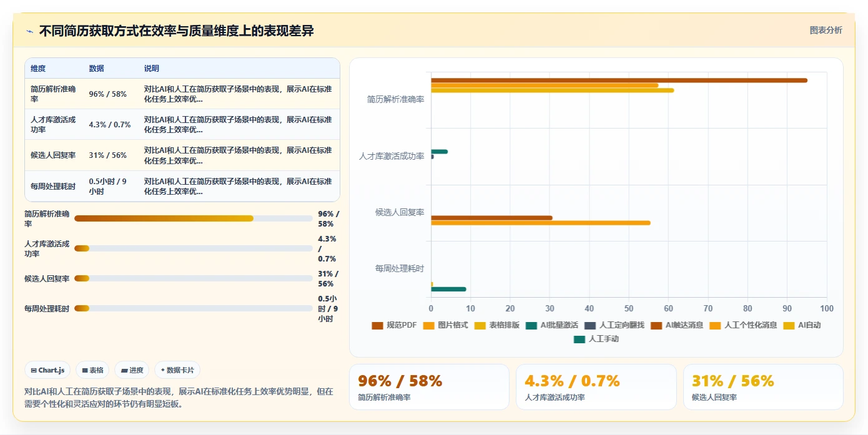This screenshot has width=868, height=435.
Task: Click 候选人回复率 chart axis label
Action: point(400,212)
